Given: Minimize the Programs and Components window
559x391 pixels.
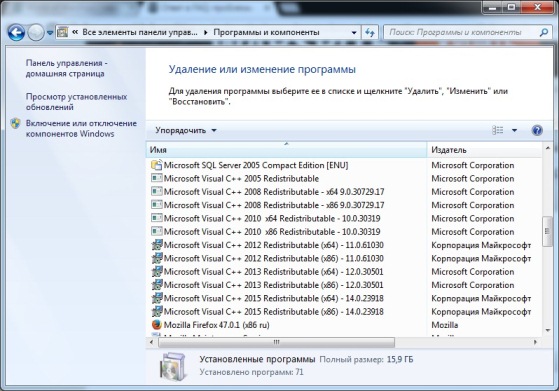Looking at the screenshot, I should pyautogui.click(x=492, y=7).
